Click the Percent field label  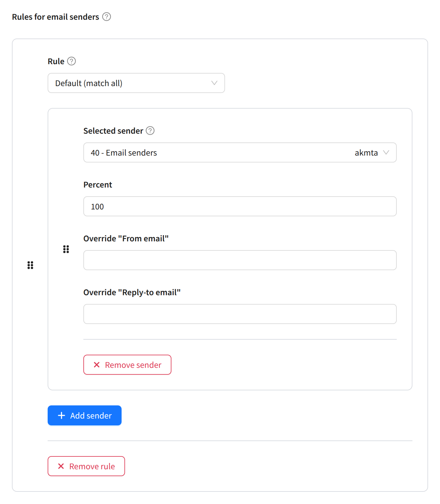(97, 185)
